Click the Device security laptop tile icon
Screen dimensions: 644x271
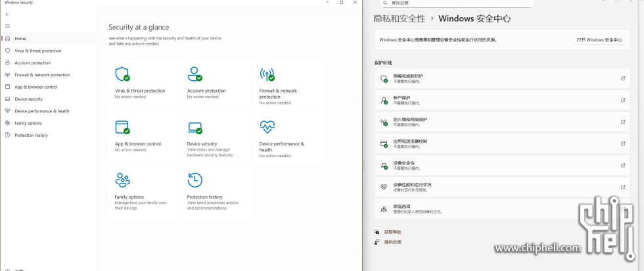coord(195,127)
